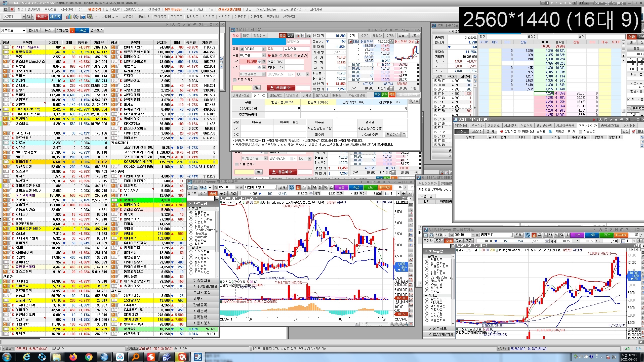Switch to the 보유잔고 tab
Viewport: 644px width, 362px height.
pos(322,96)
